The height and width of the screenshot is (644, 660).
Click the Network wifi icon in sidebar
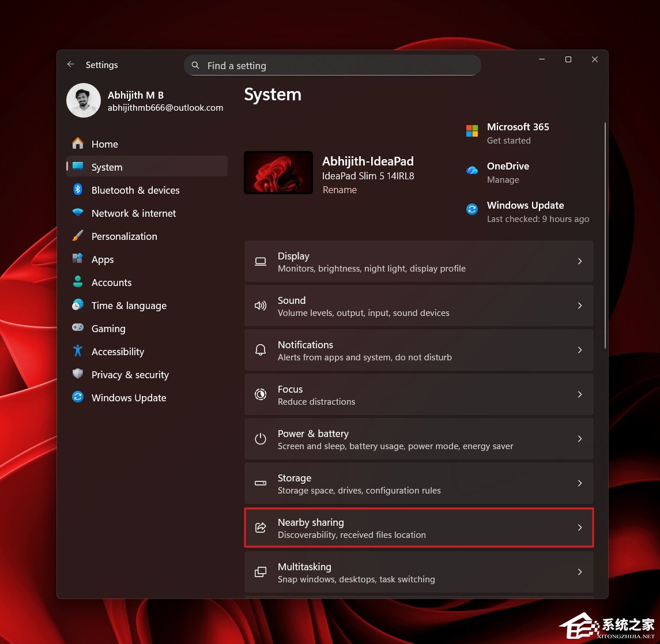pos(78,213)
